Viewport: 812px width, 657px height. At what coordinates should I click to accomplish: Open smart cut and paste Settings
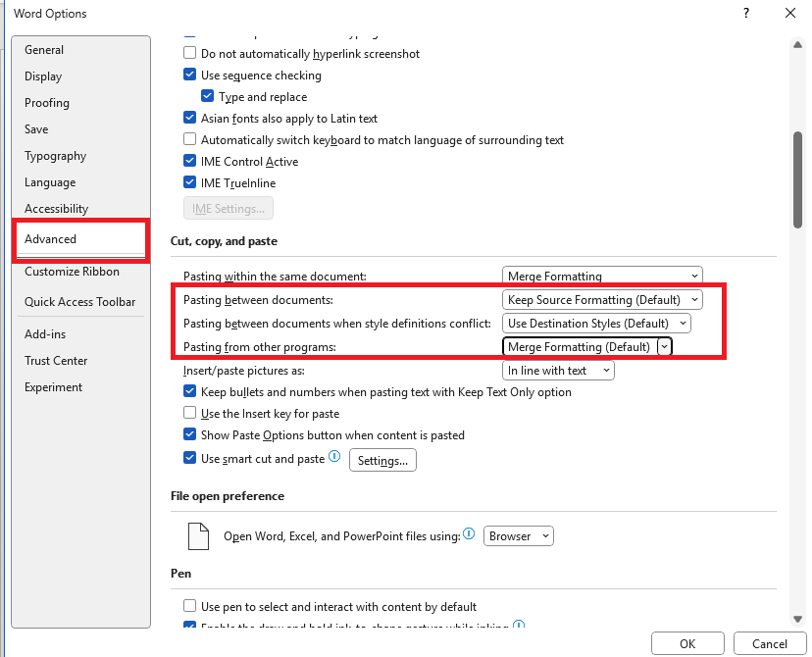[382, 459]
